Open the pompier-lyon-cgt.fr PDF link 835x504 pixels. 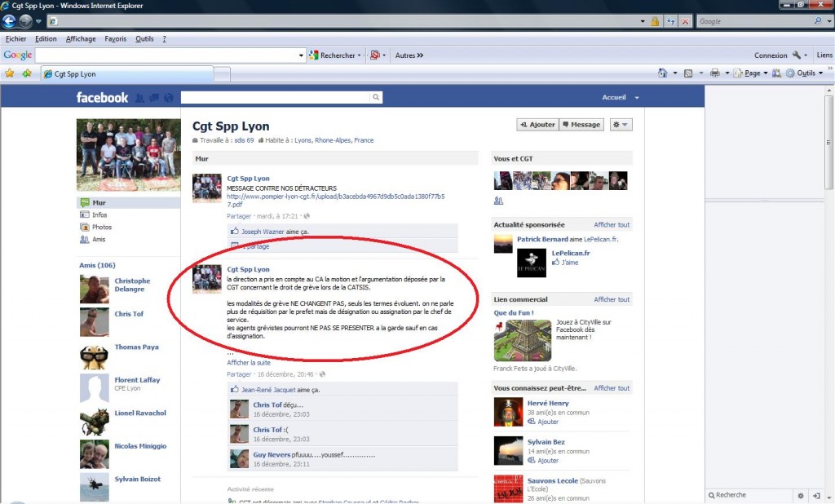pos(335,200)
